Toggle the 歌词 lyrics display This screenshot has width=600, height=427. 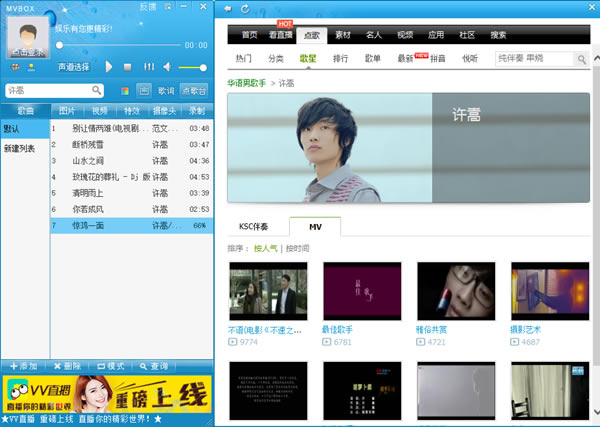[x=165, y=90]
